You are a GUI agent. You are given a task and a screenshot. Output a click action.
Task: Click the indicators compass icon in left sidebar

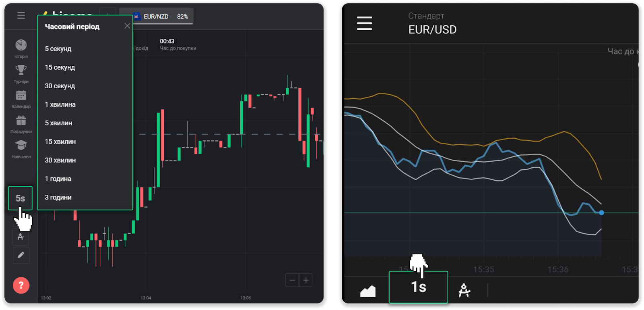point(21,237)
